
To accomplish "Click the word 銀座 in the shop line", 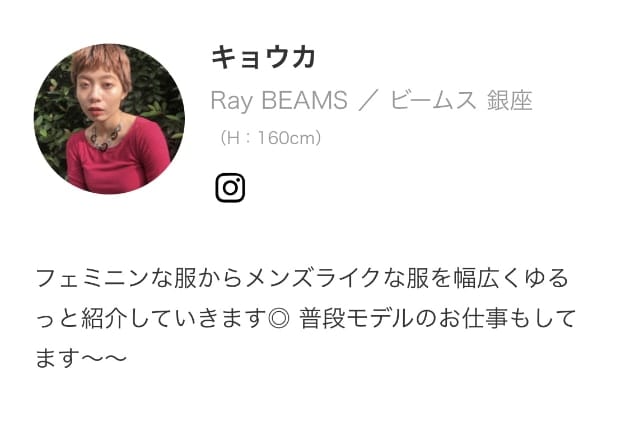I will pos(510,100).
